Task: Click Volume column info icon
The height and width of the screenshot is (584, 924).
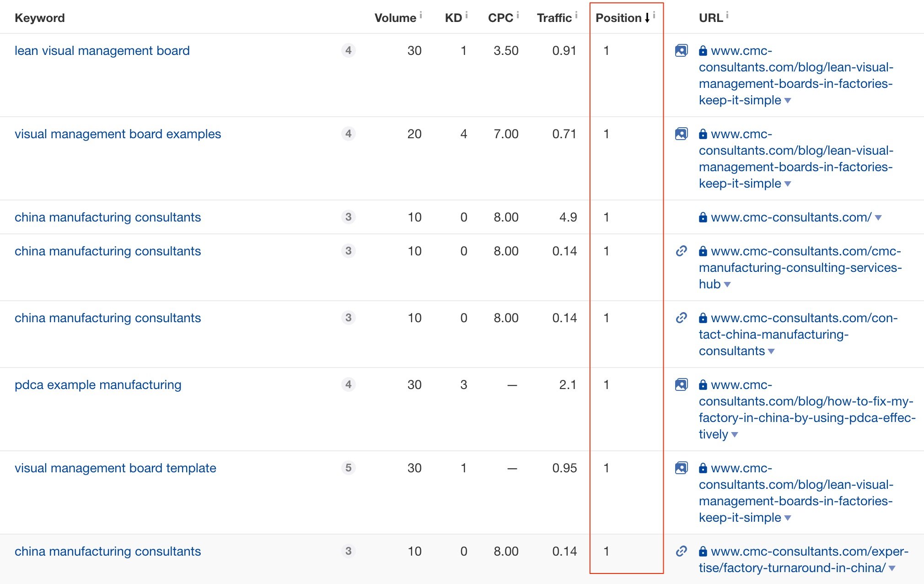Action: [x=421, y=15]
